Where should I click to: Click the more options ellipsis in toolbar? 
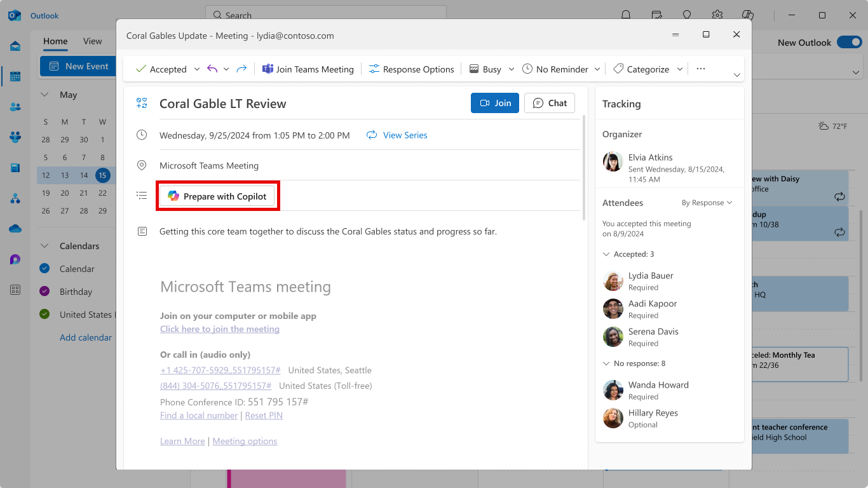click(x=700, y=69)
